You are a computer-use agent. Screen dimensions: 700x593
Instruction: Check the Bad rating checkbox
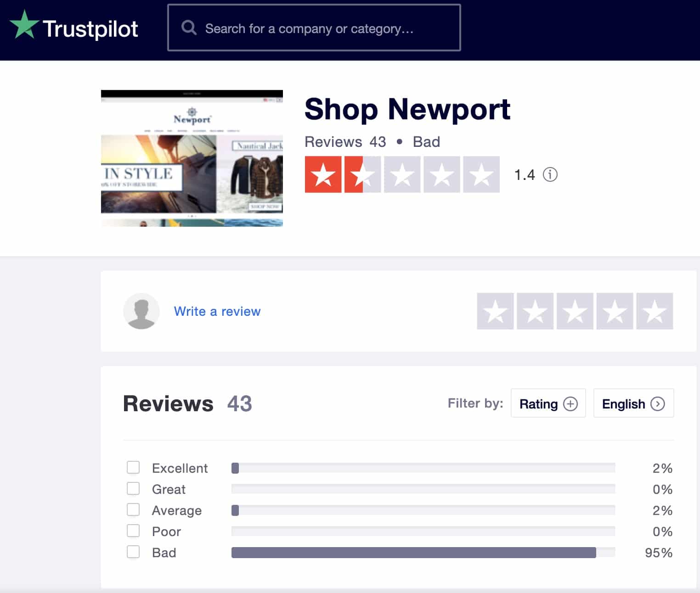pos(133,552)
